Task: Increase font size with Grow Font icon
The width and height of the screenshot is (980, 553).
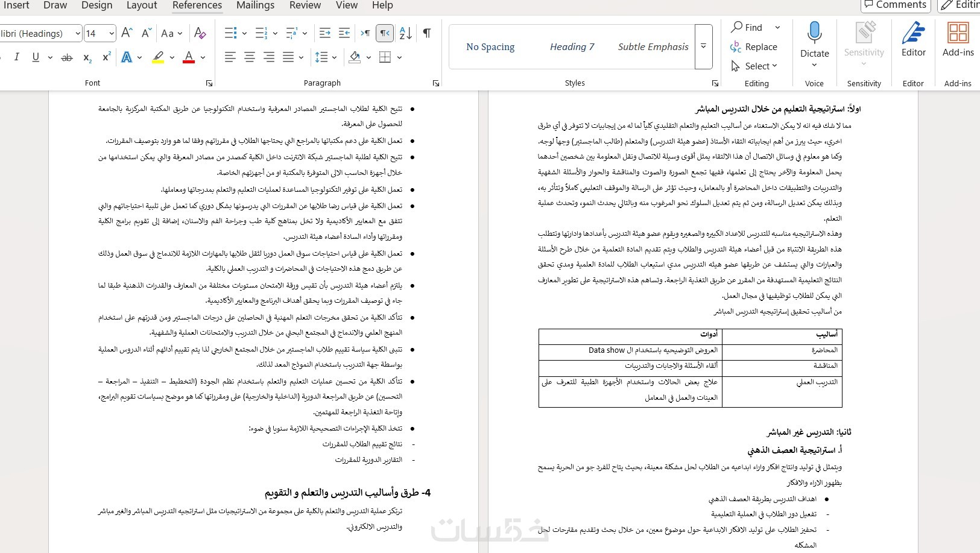Action: pos(127,33)
